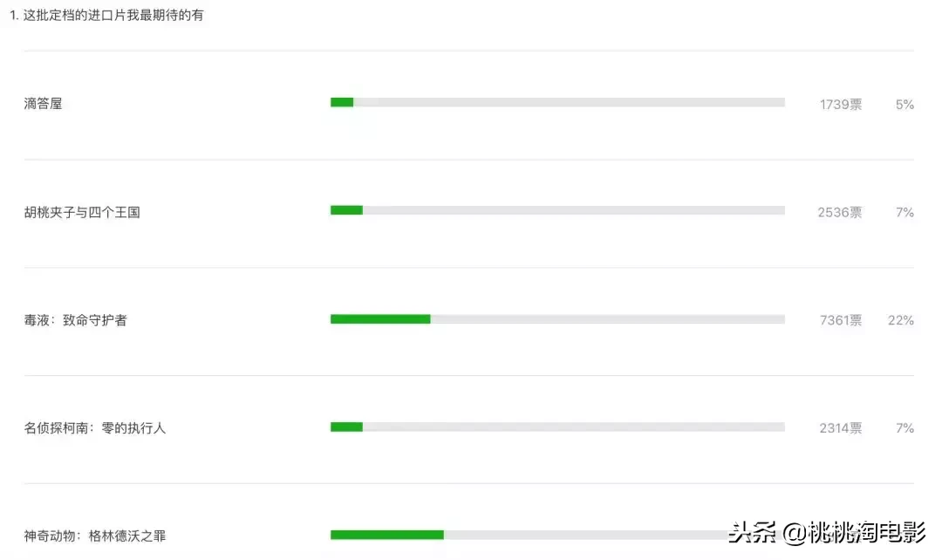Select the 滴答屋 poll option

pyautogui.click(x=468, y=105)
